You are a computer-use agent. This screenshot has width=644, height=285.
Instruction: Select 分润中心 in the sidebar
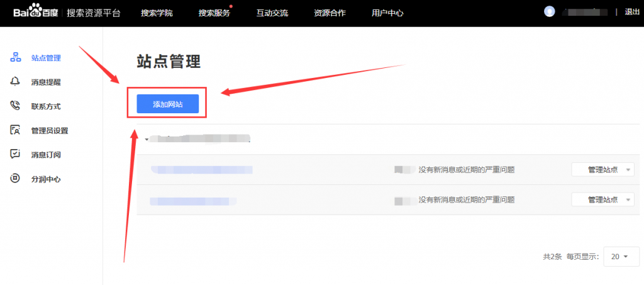tap(46, 179)
